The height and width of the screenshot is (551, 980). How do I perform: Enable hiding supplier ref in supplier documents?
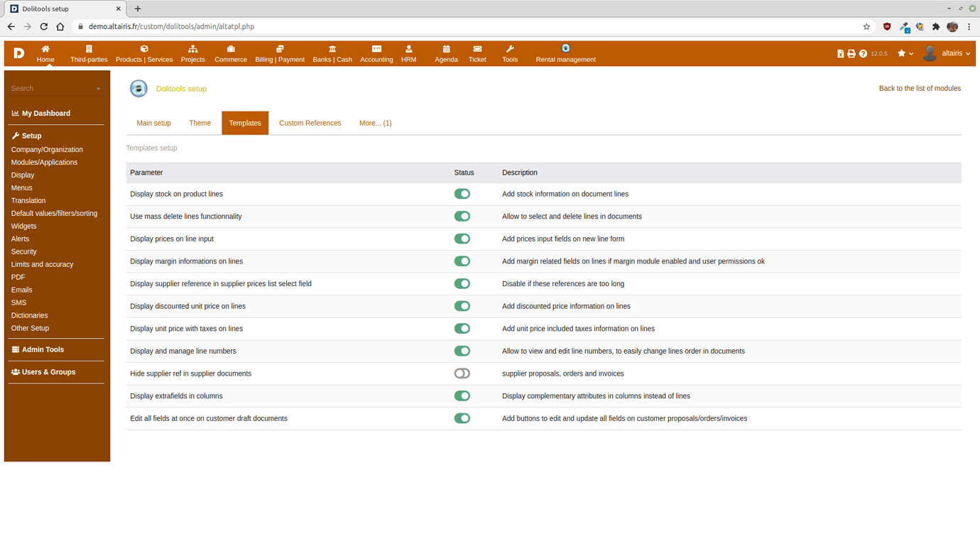click(x=462, y=373)
